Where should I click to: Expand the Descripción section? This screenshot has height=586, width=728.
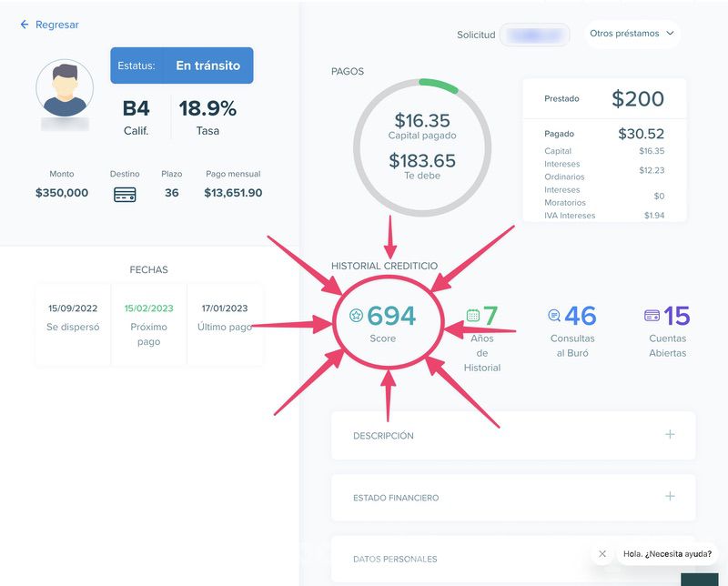pyautogui.click(x=669, y=435)
